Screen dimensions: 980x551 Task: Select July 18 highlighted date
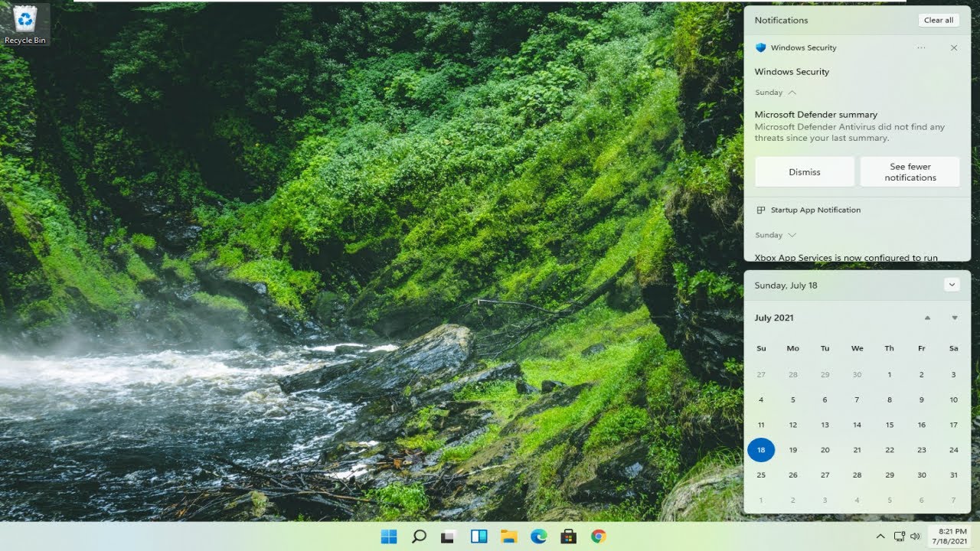[x=761, y=450]
